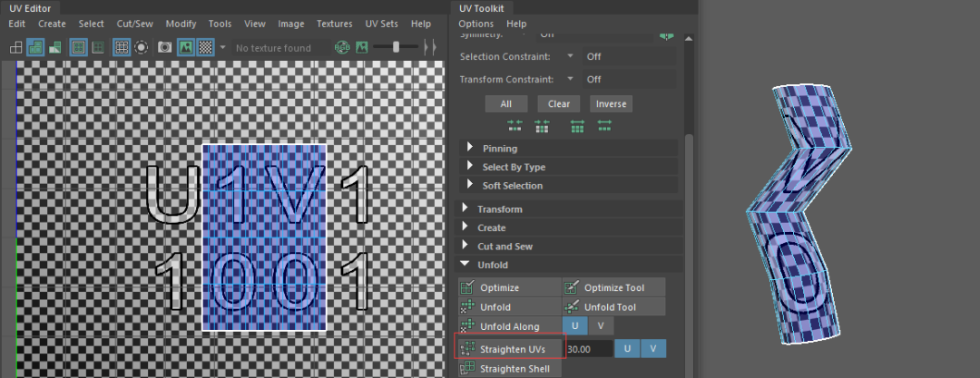Click the camera snapshot icon
The image size is (980, 378).
tap(164, 47)
